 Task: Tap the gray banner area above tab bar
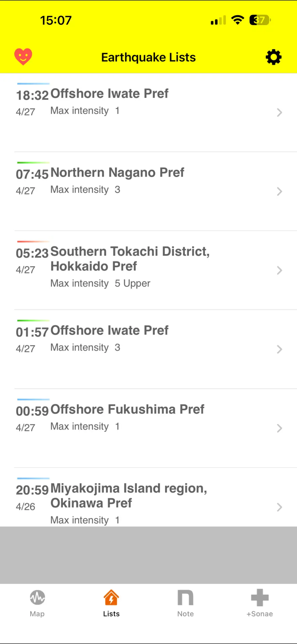(x=148, y=555)
